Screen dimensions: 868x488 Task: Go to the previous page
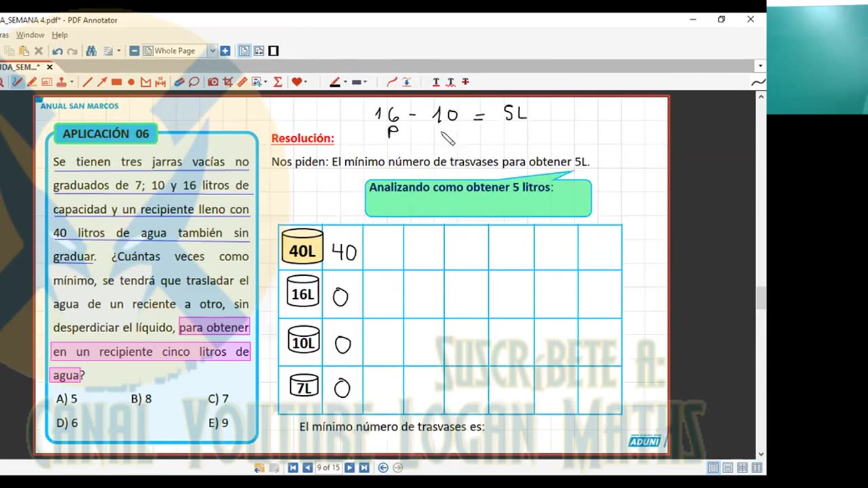[x=307, y=468]
